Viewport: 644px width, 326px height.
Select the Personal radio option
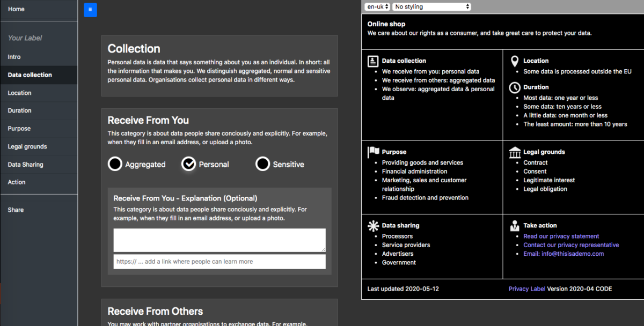click(188, 164)
